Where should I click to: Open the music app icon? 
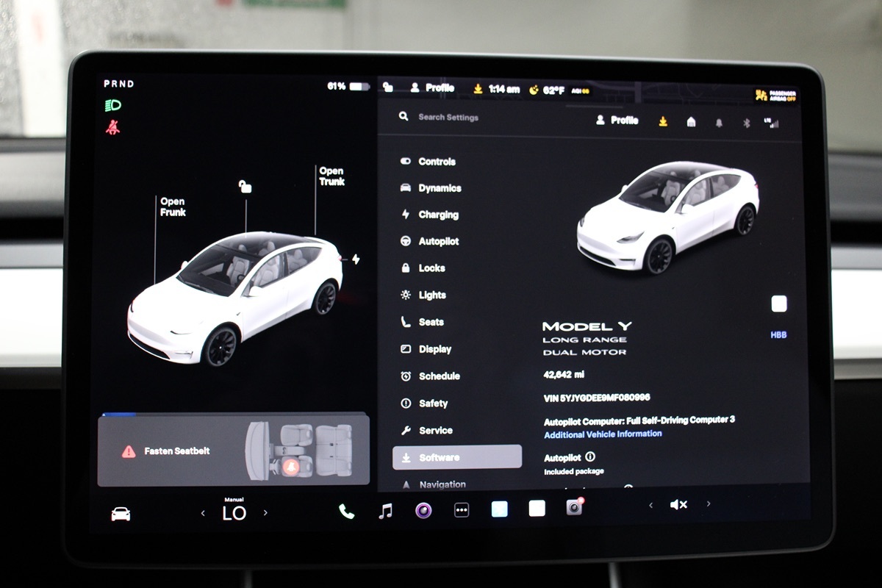pyautogui.click(x=385, y=511)
